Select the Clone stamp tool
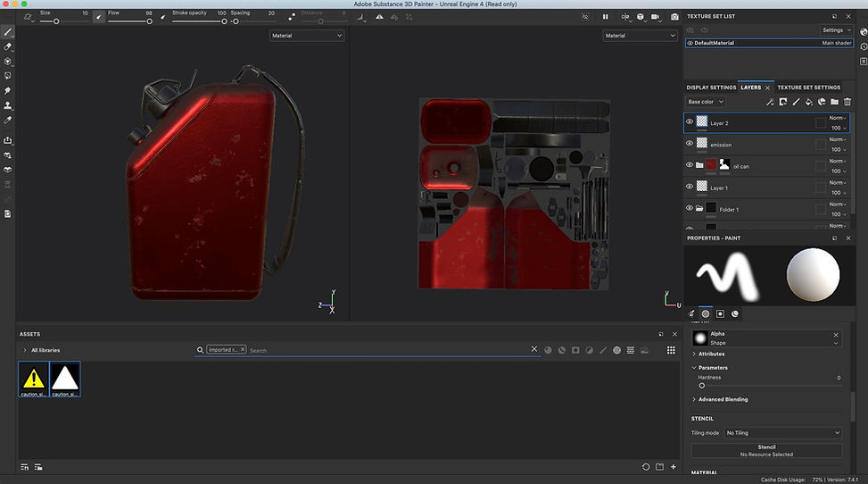This screenshot has width=868, height=484. pos(8,104)
